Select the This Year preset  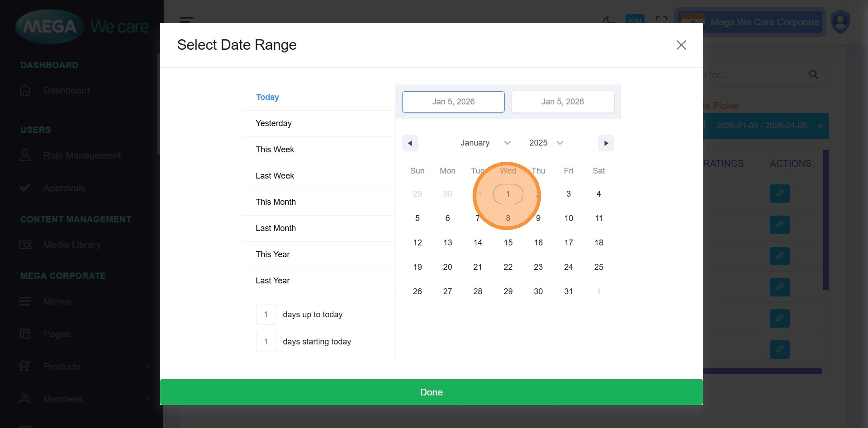[x=272, y=254]
